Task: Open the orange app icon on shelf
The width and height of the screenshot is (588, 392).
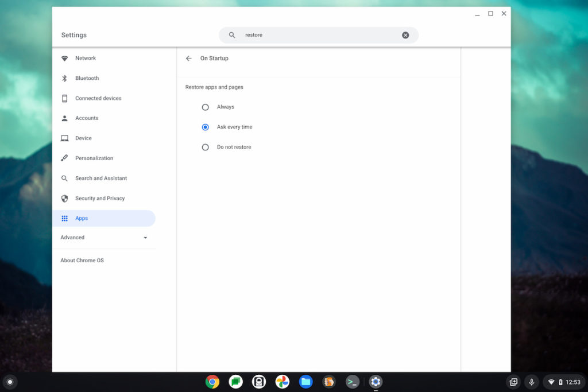Action: click(x=329, y=382)
